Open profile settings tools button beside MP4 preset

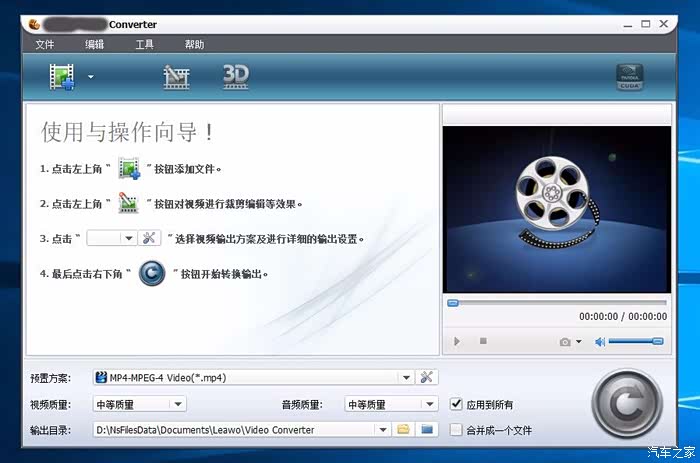point(427,377)
